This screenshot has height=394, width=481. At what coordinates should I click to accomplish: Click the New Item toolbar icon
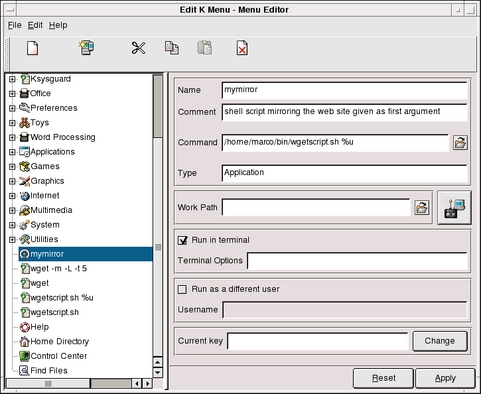(x=32, y=48)
